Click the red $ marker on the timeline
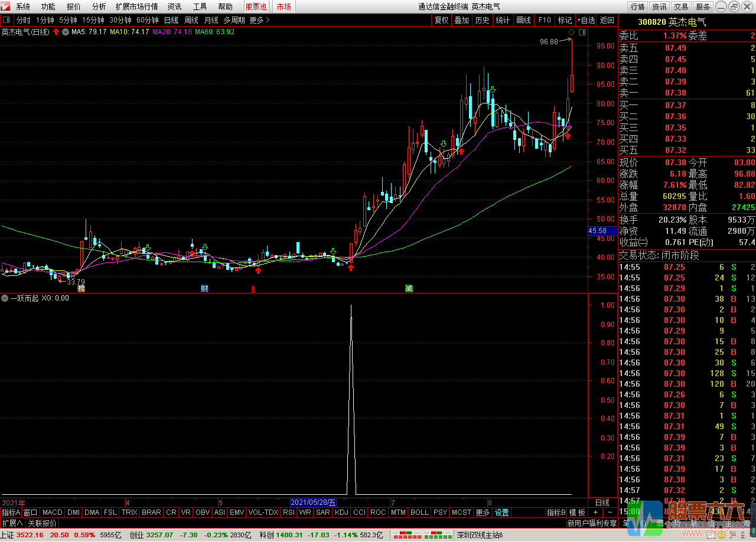756x542 pixels. [253, 289]
